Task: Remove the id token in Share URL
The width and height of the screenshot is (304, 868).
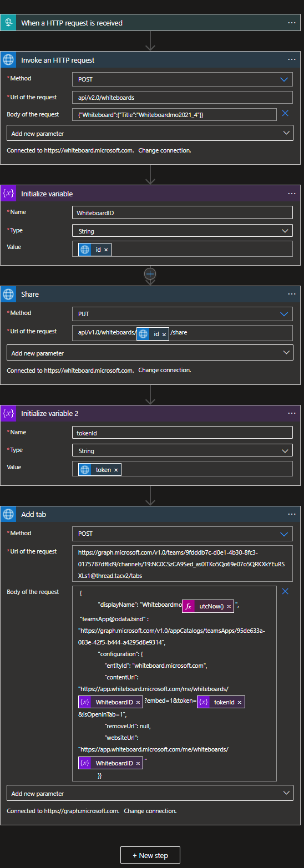Action: (x=164, y=334)
